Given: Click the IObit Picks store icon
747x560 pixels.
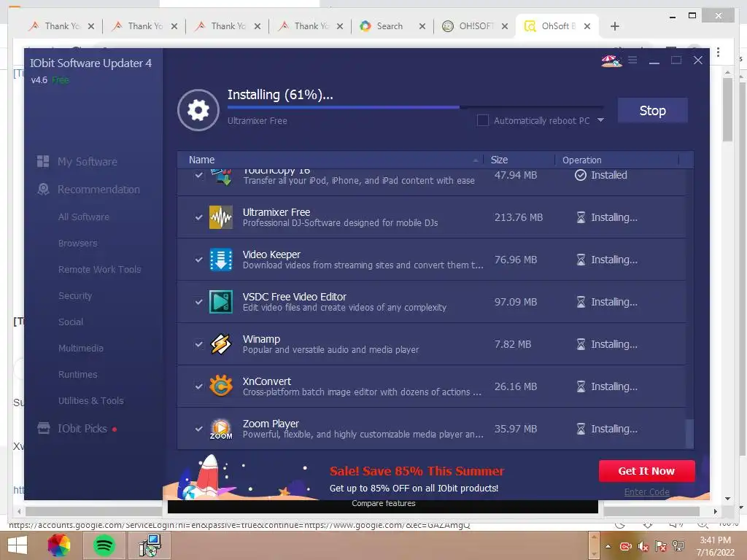Looking at the screenshot, I should click(43, 428).
